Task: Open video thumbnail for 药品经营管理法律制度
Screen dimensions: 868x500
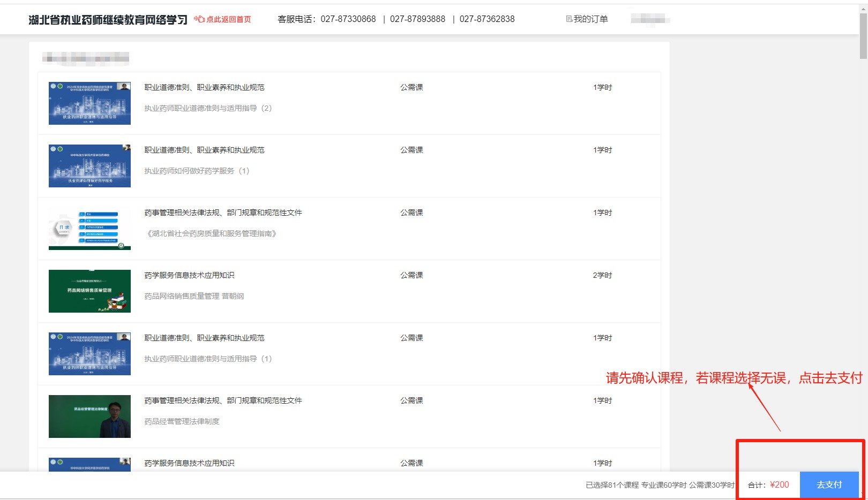Action: (89, 416)
